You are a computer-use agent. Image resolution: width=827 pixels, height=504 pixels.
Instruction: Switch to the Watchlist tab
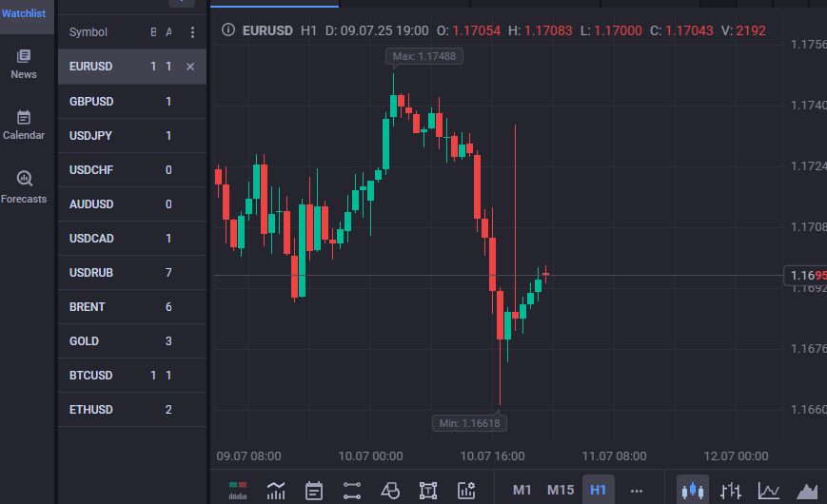[x=23, y=13]
